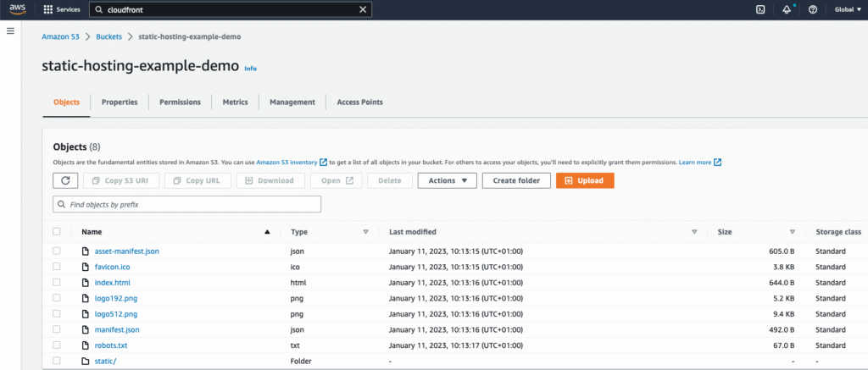Select the favicon.ico checkbox

point(57,267)
